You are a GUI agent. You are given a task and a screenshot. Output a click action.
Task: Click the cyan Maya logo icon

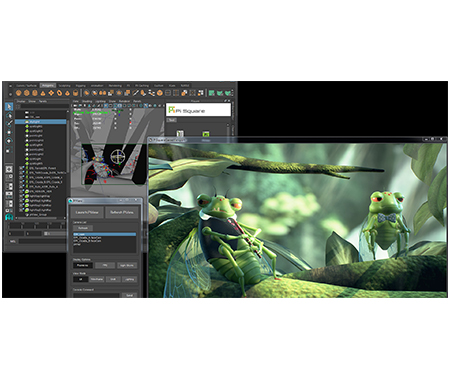(x=9, y=217)
